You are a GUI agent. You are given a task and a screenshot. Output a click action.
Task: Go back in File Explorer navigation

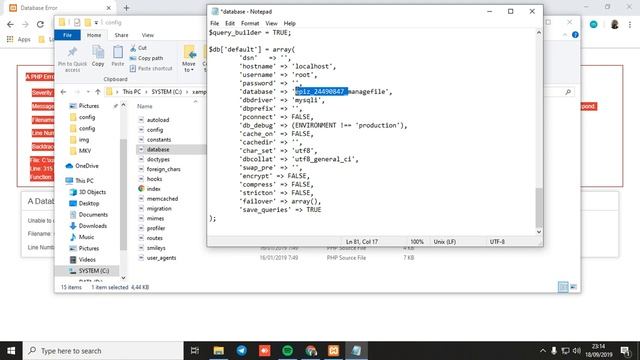pyautogui.click(x=63, y=92)
